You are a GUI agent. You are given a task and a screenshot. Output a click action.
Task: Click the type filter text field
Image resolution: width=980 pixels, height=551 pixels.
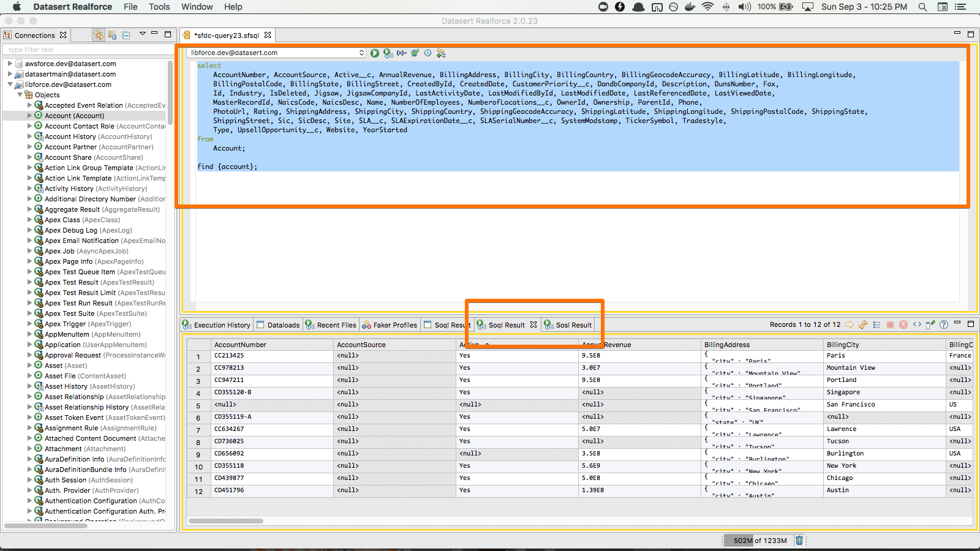(x=85, y=50)
